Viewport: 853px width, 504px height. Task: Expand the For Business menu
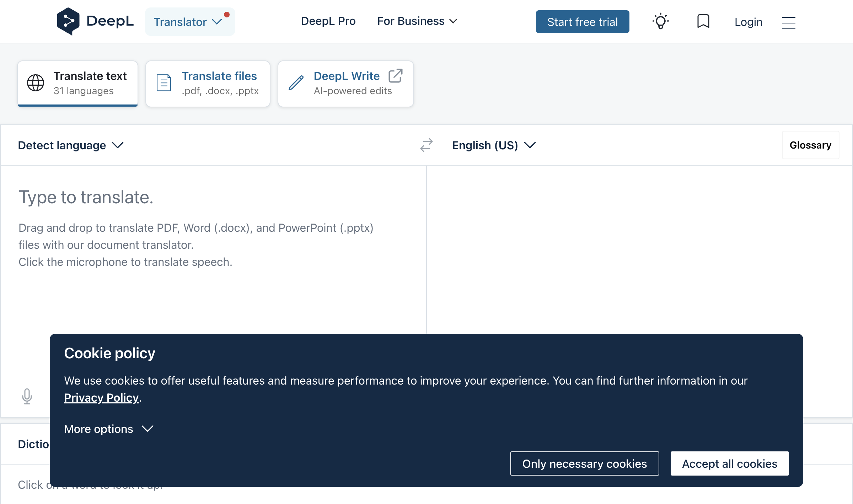417,21
